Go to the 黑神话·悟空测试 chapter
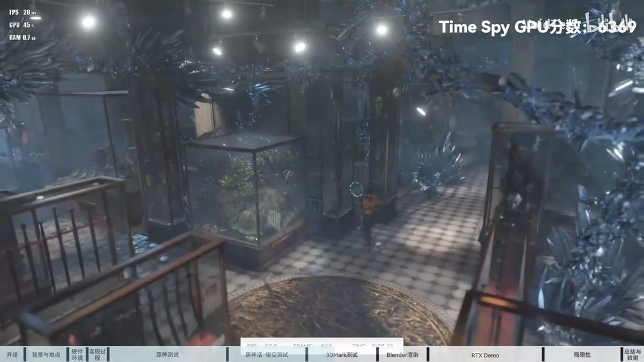This screenshot has width=644, height=362. coord(267,355)
